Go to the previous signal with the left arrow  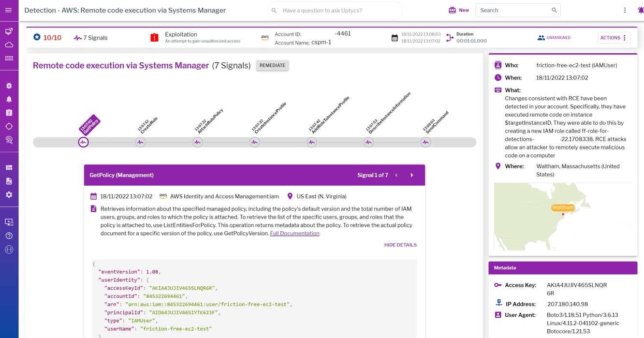(396, 175)
